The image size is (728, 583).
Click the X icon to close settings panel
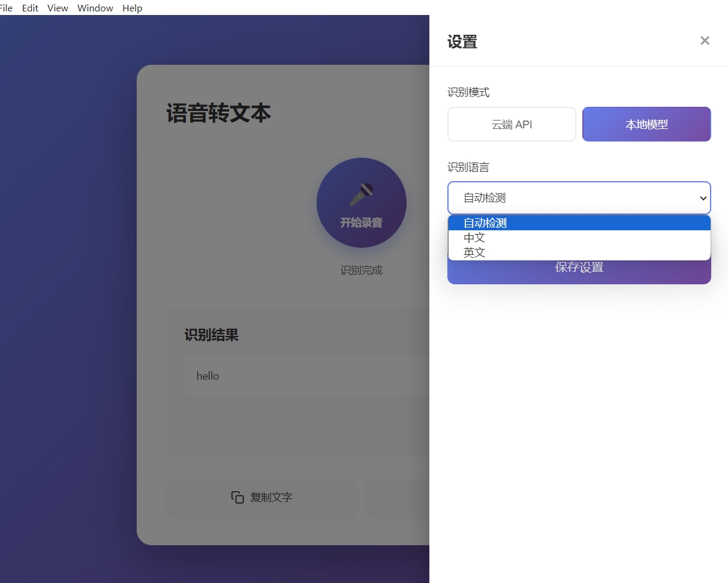[705, 40]
